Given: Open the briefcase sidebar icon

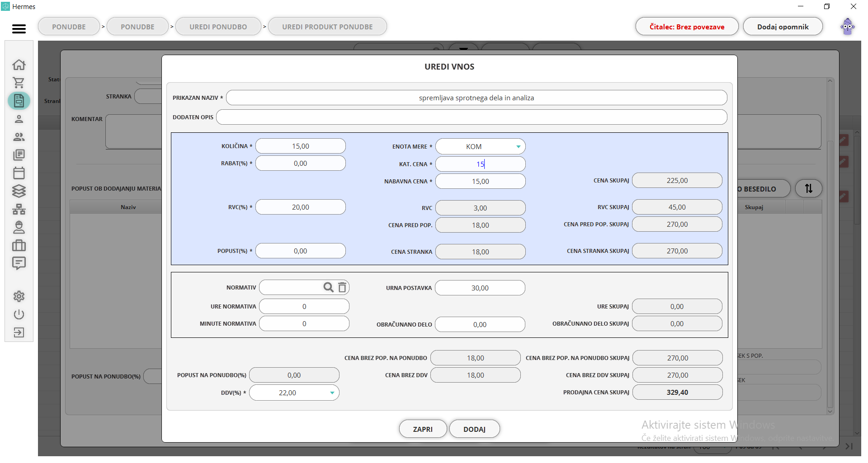Looking at the screenshot, I should 19,245.
